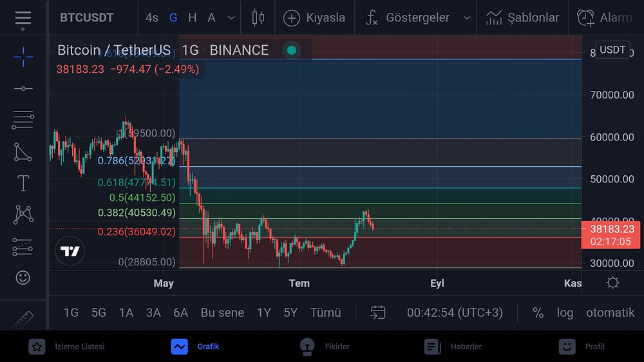The width and height of the screenshot is (644, 362).
Task: Toggle log scale mode
Action: click(565, 313)
